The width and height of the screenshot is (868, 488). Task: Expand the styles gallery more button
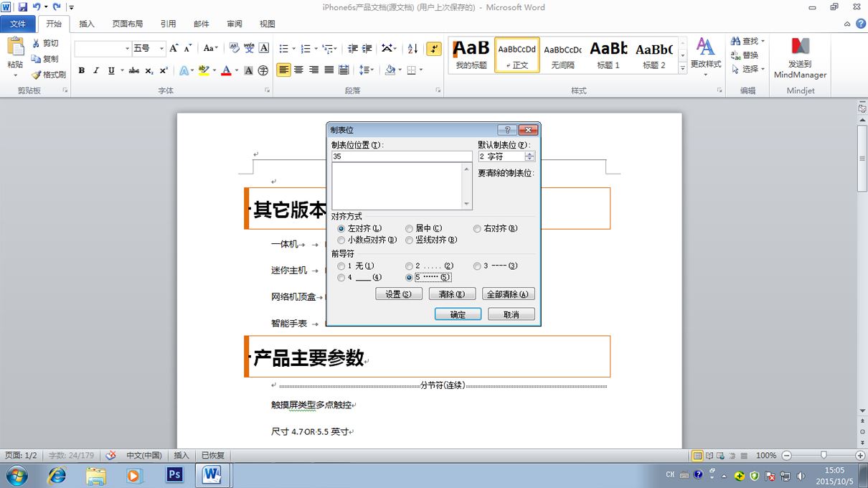tap(682, 67)
